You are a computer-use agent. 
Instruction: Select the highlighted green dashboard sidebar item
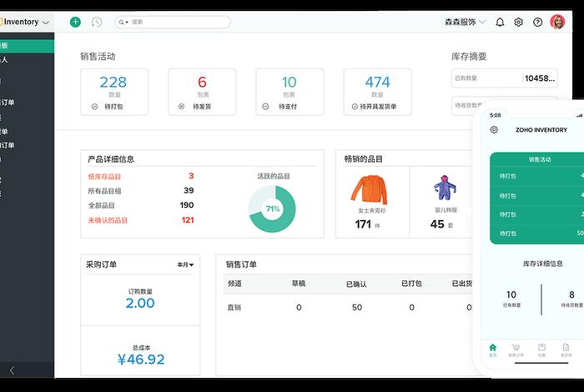pyautogui.click(x=27, y=46)
